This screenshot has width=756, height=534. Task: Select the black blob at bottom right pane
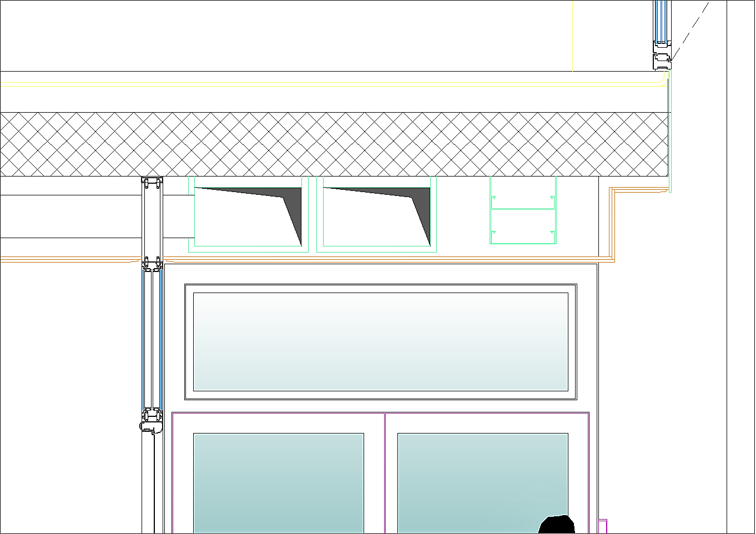557,525
